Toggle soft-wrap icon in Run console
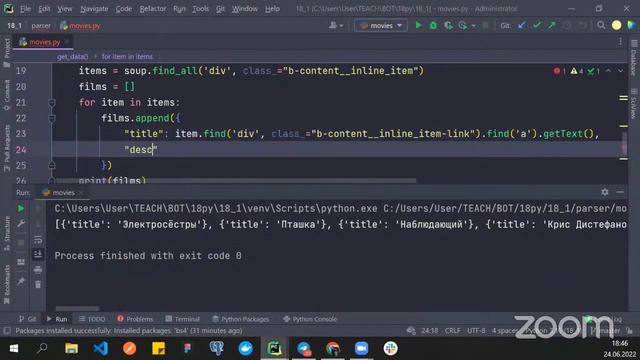Screen dimensions: 640x360 point(38,239)
